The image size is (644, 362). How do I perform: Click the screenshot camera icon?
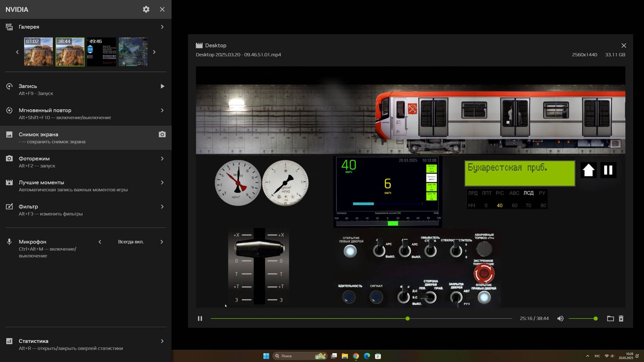tap(162, 134)
